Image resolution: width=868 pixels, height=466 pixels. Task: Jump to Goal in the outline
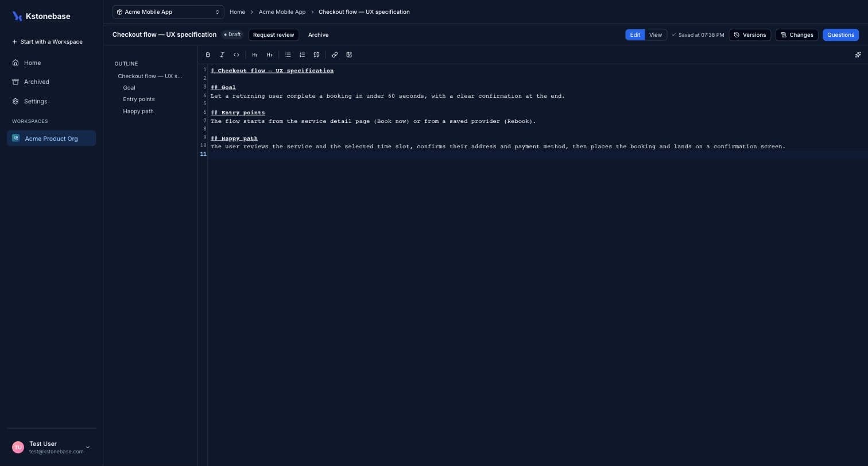coord(129,88)
